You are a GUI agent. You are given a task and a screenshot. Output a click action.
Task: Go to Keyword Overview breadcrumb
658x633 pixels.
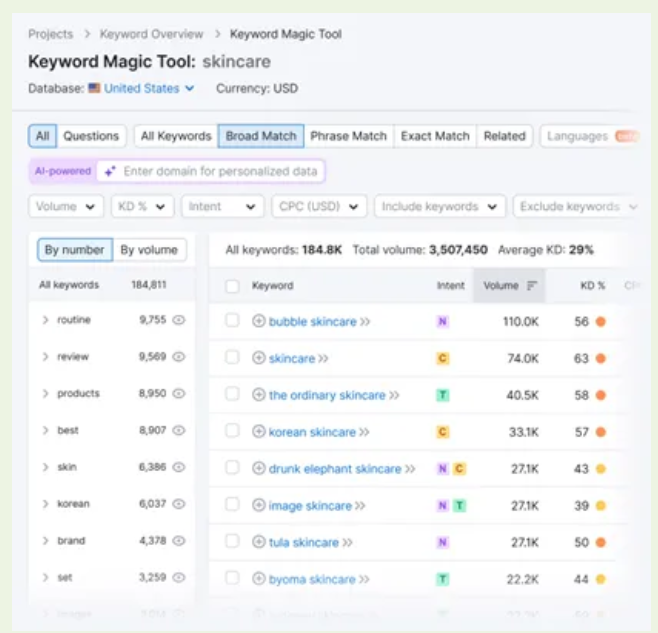pos(151,34)
